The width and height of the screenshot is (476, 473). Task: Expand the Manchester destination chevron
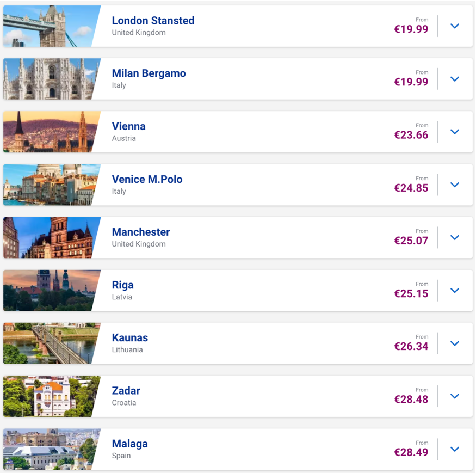point(455,237)
